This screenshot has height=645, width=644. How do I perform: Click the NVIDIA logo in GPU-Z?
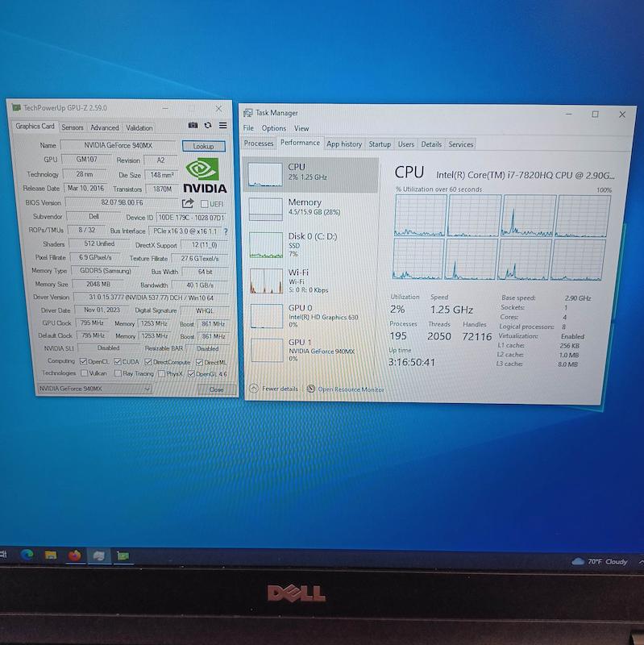coord(205,176)
